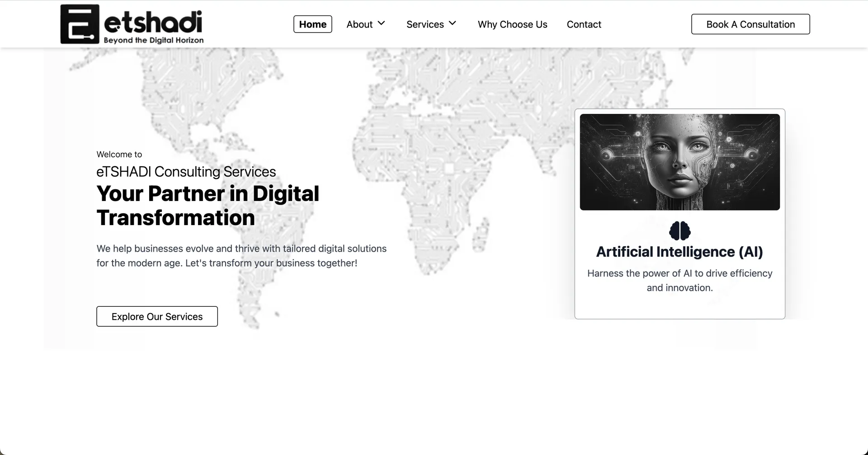Click the 'Harness the power of AI' description
This screenshot has height=455, width=868.
point(679,280)
